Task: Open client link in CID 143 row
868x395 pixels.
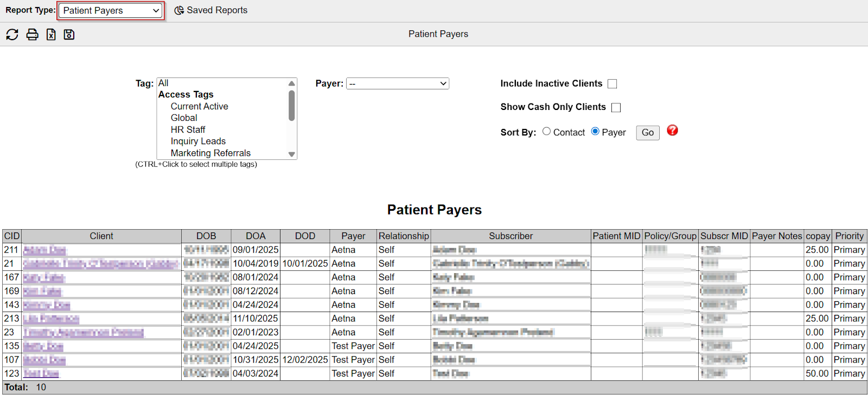Action: coord(47,305)
